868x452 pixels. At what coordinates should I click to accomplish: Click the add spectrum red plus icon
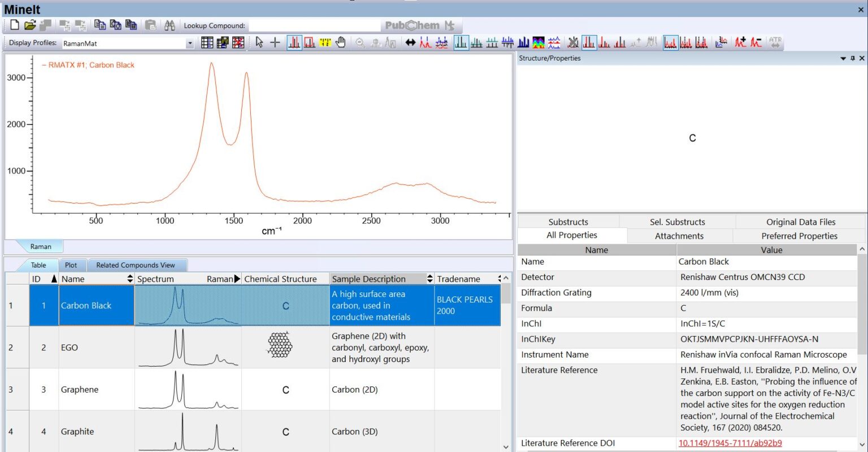pyautogui.click(x=741, y=42)
